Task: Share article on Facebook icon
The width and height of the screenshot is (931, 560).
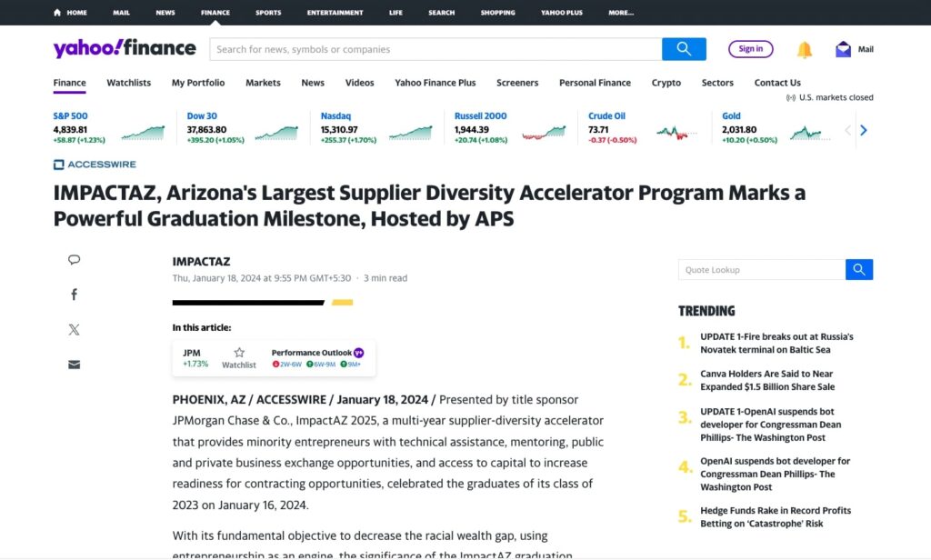Action: tap(74, 295)
